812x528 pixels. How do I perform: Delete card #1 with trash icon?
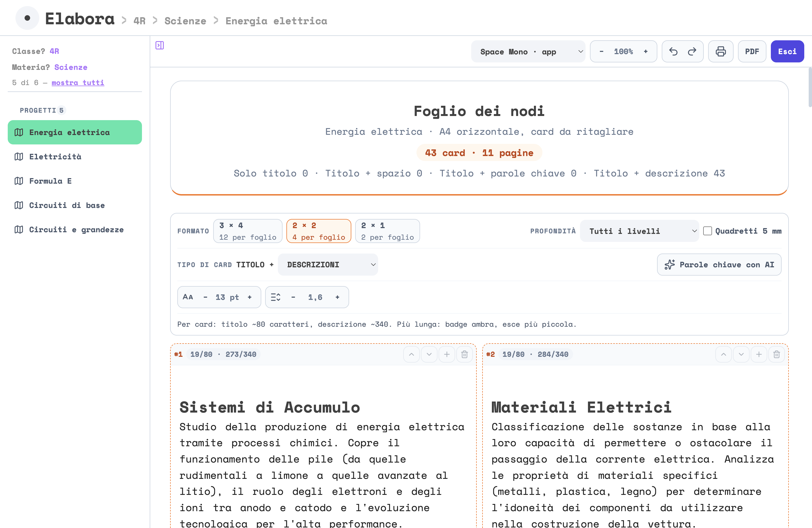tap(464, 354)
